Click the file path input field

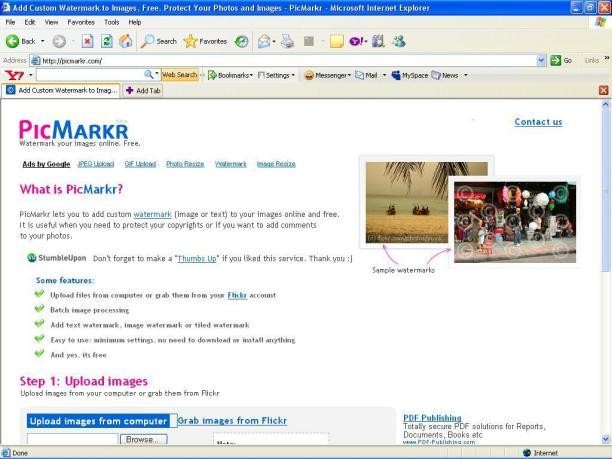pyautogui.click(x=72, y=439)
